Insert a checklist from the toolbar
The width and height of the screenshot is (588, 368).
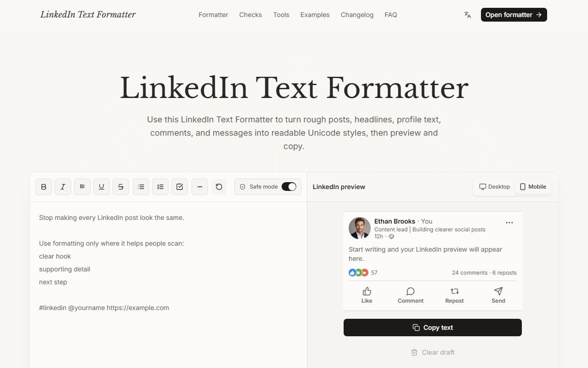click(x=180, y=187)
